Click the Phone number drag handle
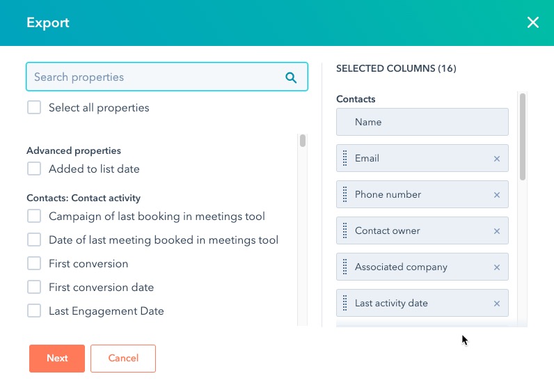This screenshot has height=392, width=554. [x=345, y=195]
